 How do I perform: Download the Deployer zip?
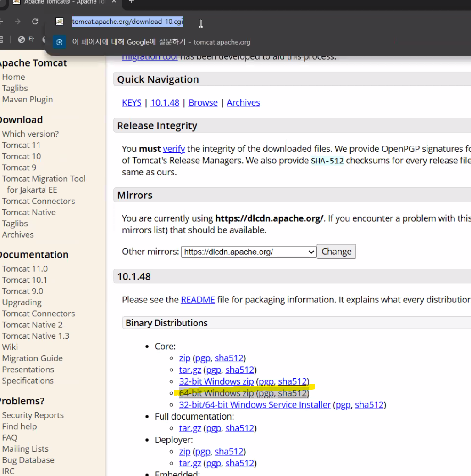point(185,451)
